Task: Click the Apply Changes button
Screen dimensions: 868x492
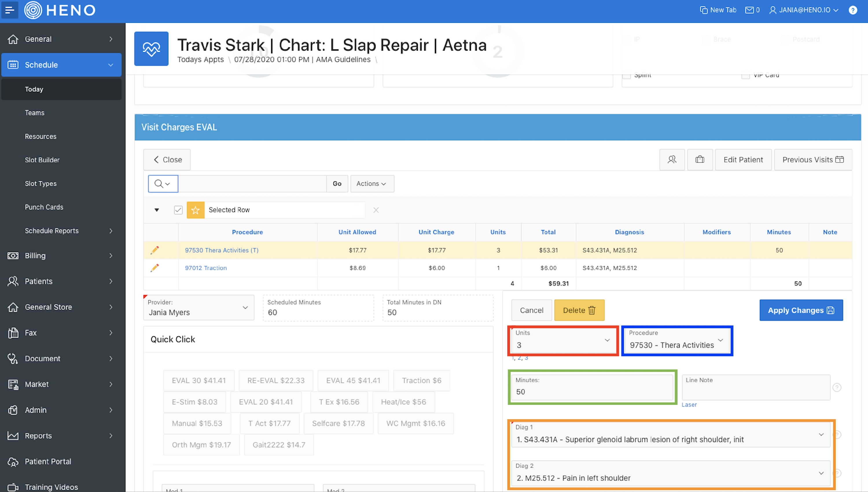Action: point(801,310)
